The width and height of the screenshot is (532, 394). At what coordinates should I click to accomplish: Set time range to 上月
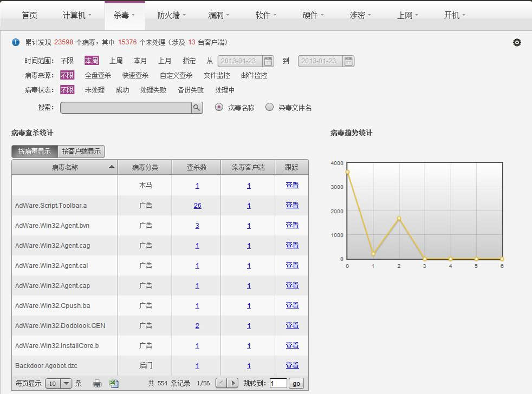(165, 61)
